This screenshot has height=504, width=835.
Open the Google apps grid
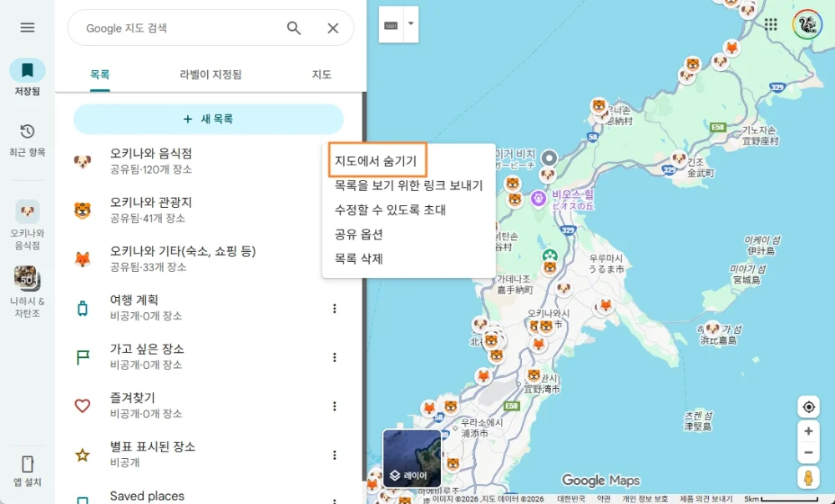pos(770,24)
